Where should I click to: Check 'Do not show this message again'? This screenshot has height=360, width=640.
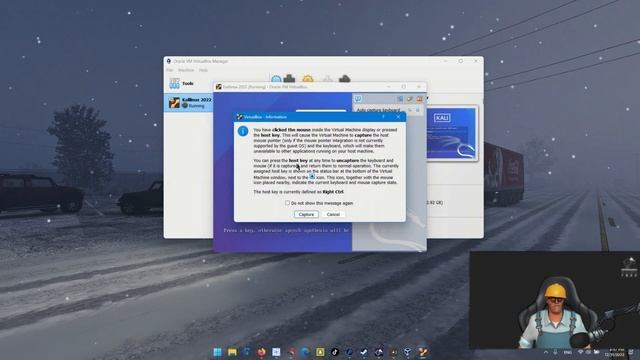(287, 203)
